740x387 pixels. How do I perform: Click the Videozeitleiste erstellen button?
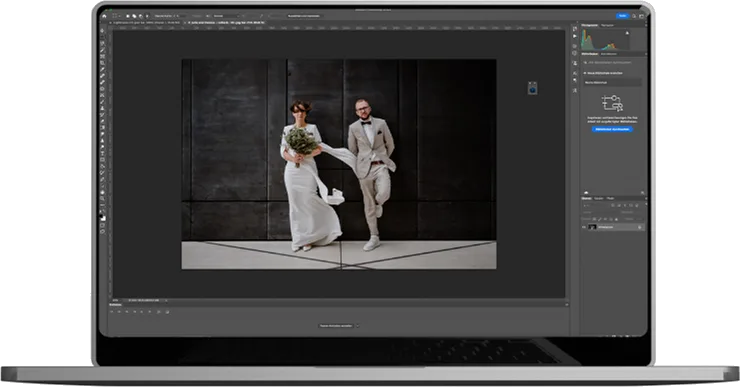[336, 326]
